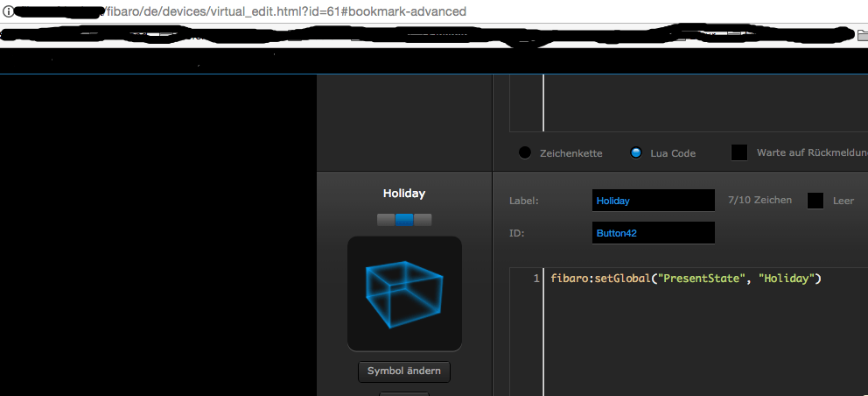This screenshot has width=868, height=396.
Task: Click the partially visible button below Symbol ändern
Action: click(x=404, y=393)
